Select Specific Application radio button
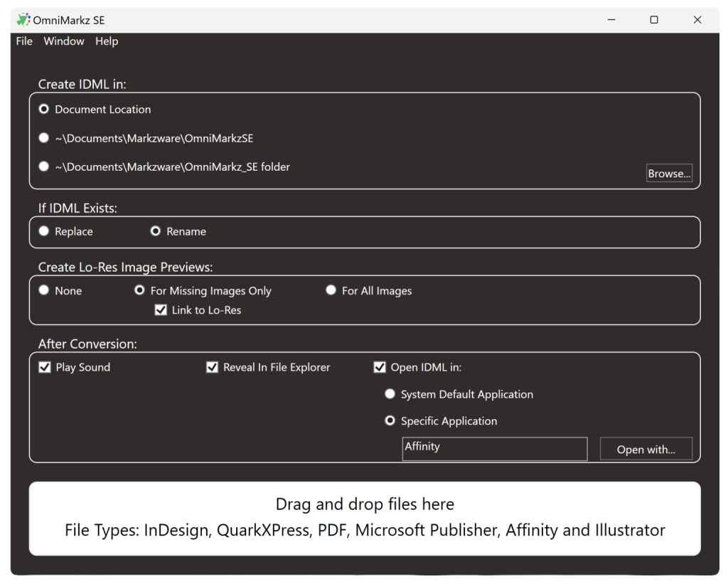This screenshot has width=728, height=584. (x=390, y=420)
